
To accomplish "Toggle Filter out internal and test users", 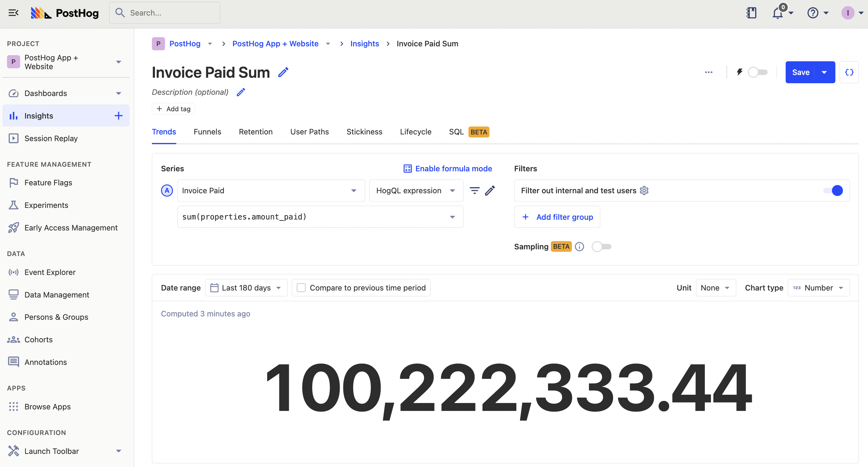I will point(833,191).
